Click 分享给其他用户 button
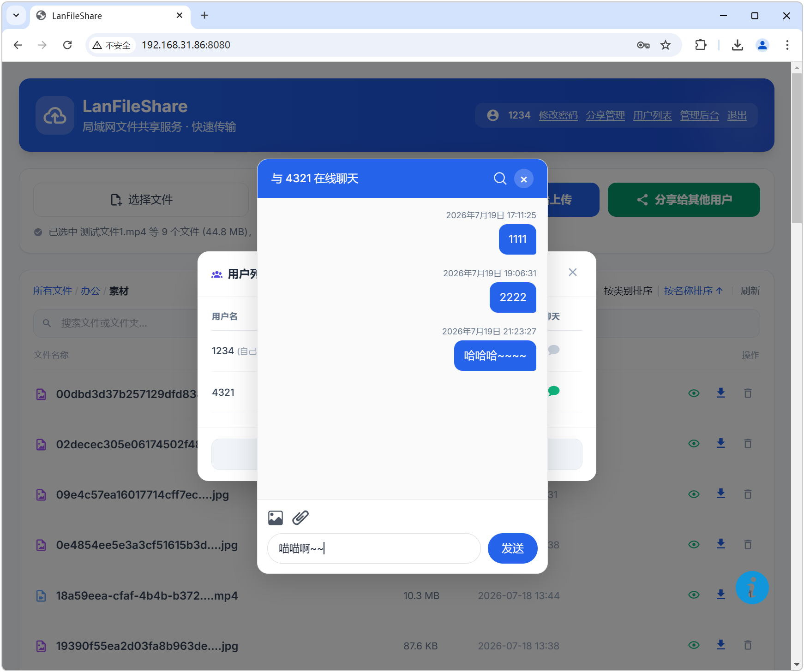804x672 pixels. point(684,200)
